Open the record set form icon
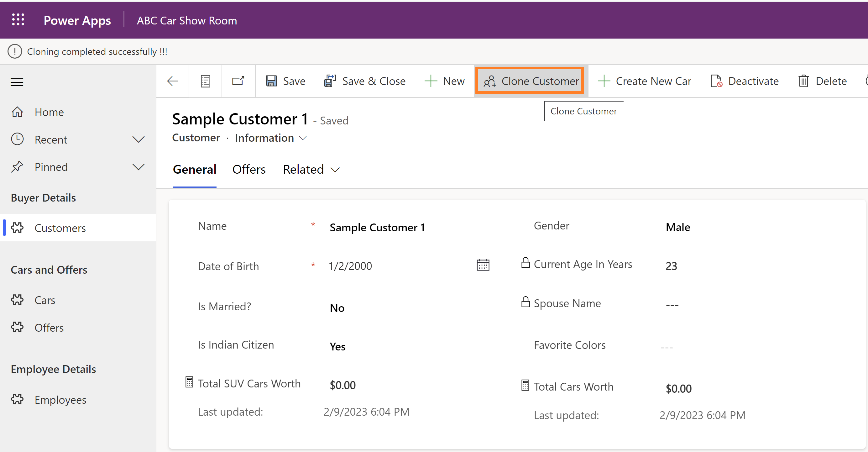The image size is (868, 452). pos(205,81)
